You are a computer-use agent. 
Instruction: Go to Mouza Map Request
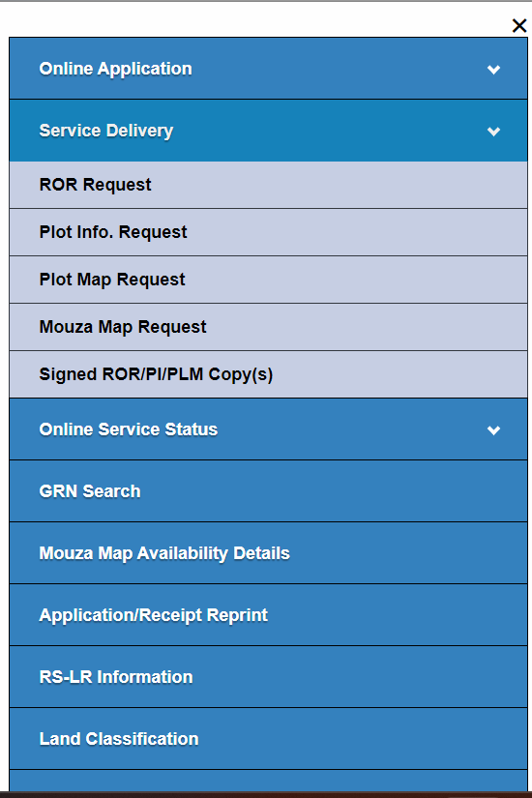[123, 327]
